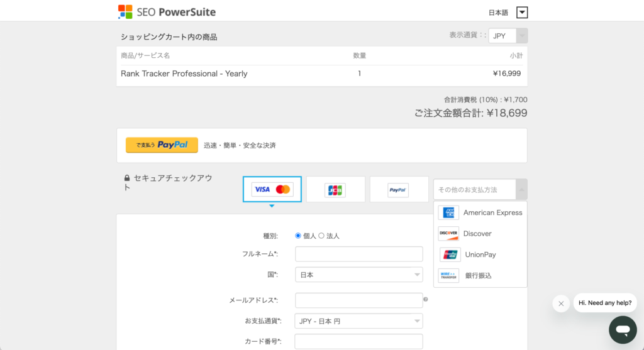Click the secure checkout lock icon
644x350 pixels.
127,178
